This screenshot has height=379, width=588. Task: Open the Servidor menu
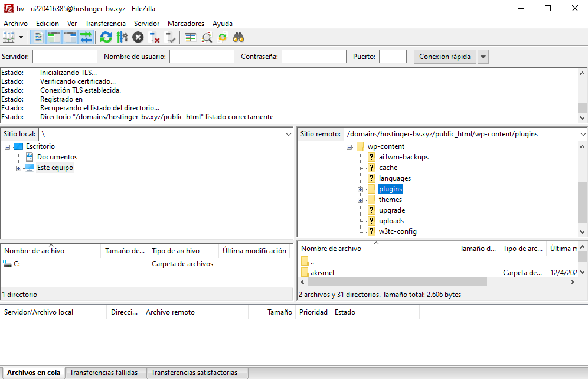(146, 24)
